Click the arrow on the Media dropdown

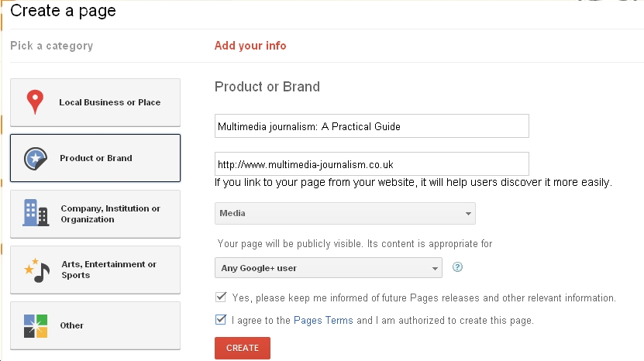point(468,214)
